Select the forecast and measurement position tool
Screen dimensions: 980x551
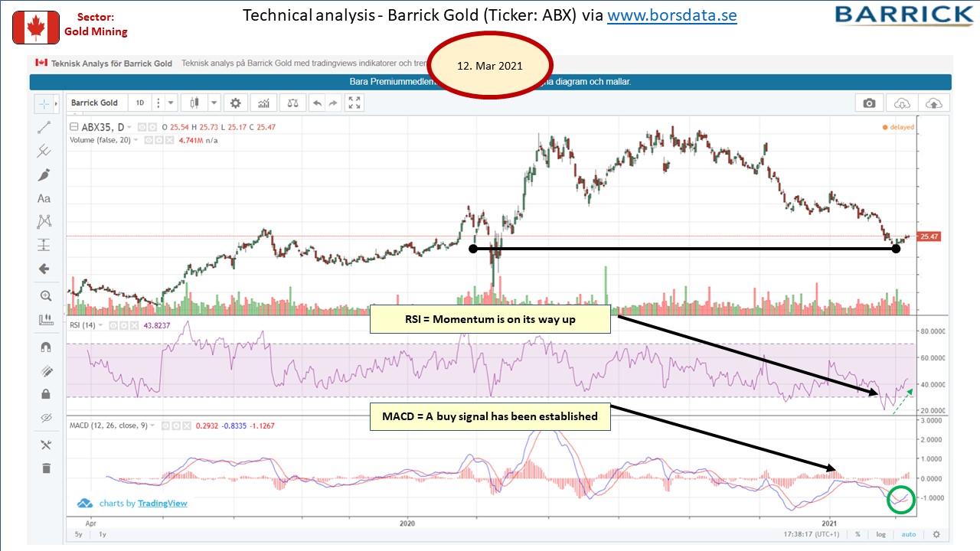(44, 246)
